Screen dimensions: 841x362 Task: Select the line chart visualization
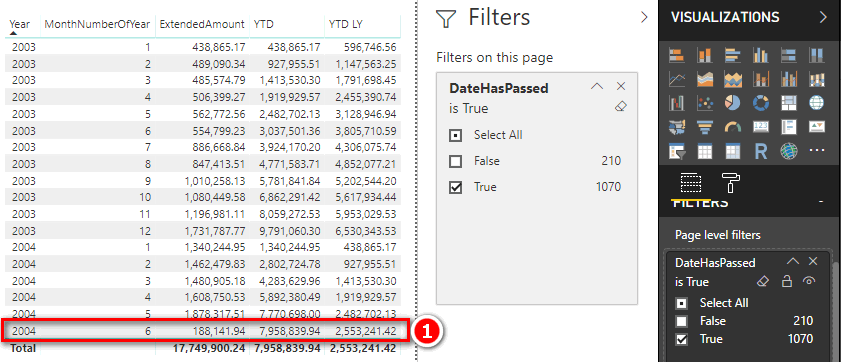(677, 79)
